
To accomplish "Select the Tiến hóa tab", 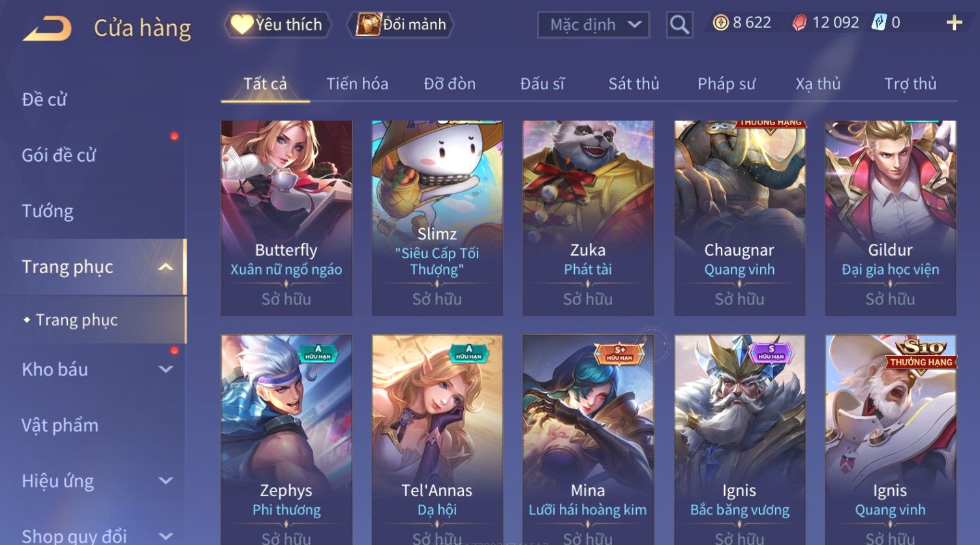I will pos(357,84).
